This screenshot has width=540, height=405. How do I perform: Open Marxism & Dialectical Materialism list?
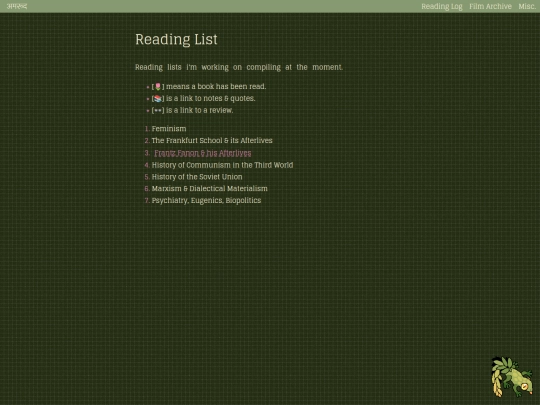tap(209, 189)
